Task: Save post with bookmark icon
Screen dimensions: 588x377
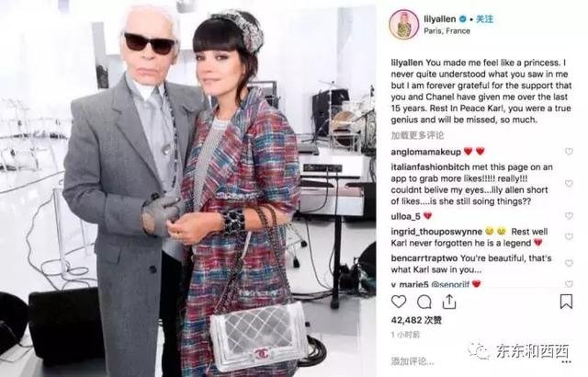Action: tap(566, 302)
